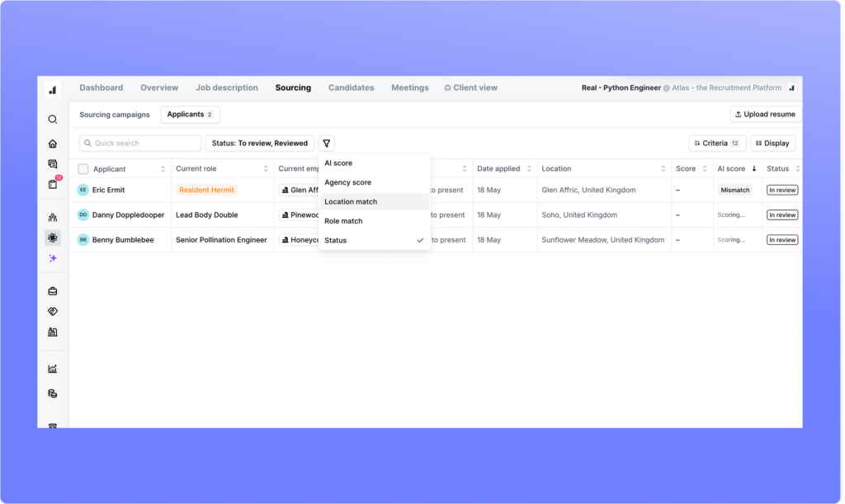Image resolution: width=845 pixels, height=504 pixels.
Task: Choose Agency score filter option
Action: 374,182
